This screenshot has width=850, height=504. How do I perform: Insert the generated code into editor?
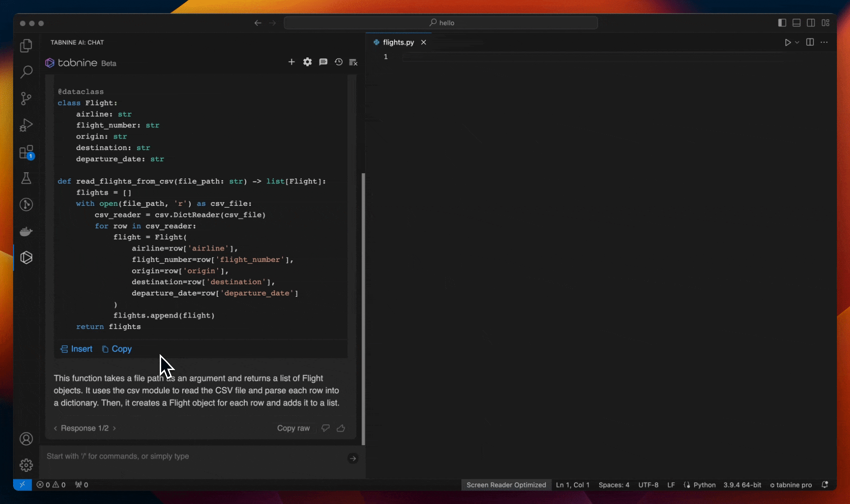point(77,349)
